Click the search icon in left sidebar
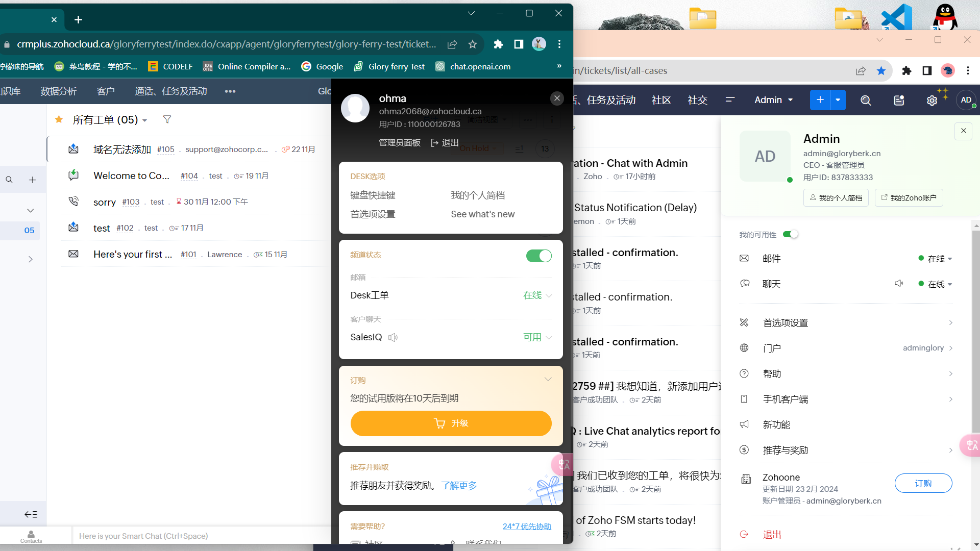 click(x=9, y=180)
